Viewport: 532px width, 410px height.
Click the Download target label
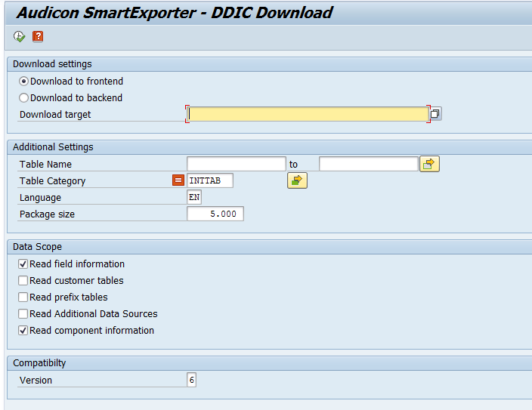[x=55, y=115]
